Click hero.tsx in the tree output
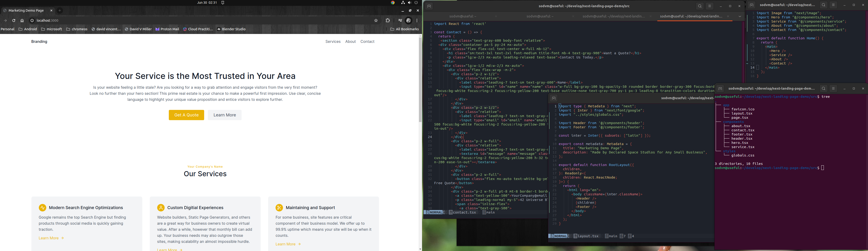This screenshot has height=251, width=868. 740,143
